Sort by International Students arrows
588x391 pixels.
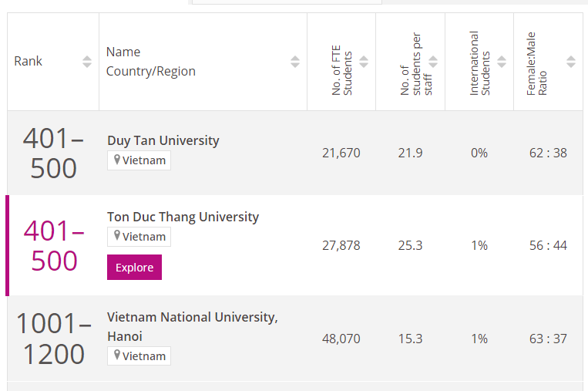[x=502, y=62]
